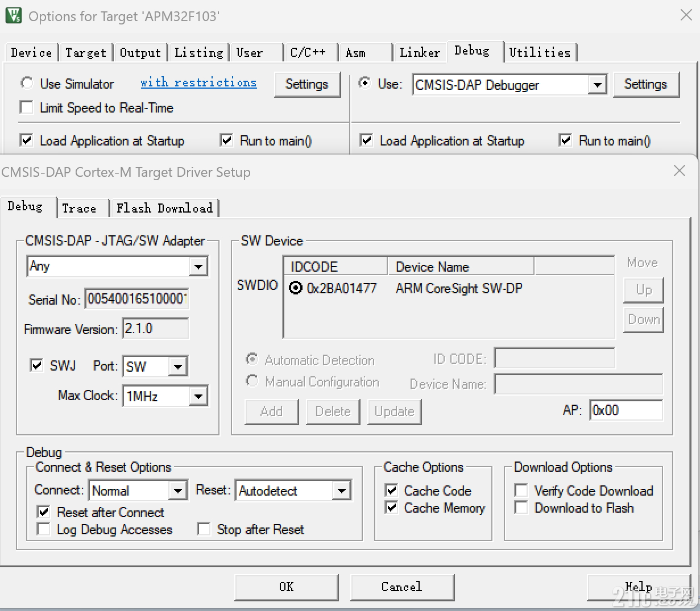Toggle Reset after Connect checkbox
The image size is (700, 611).
[43, 512]
